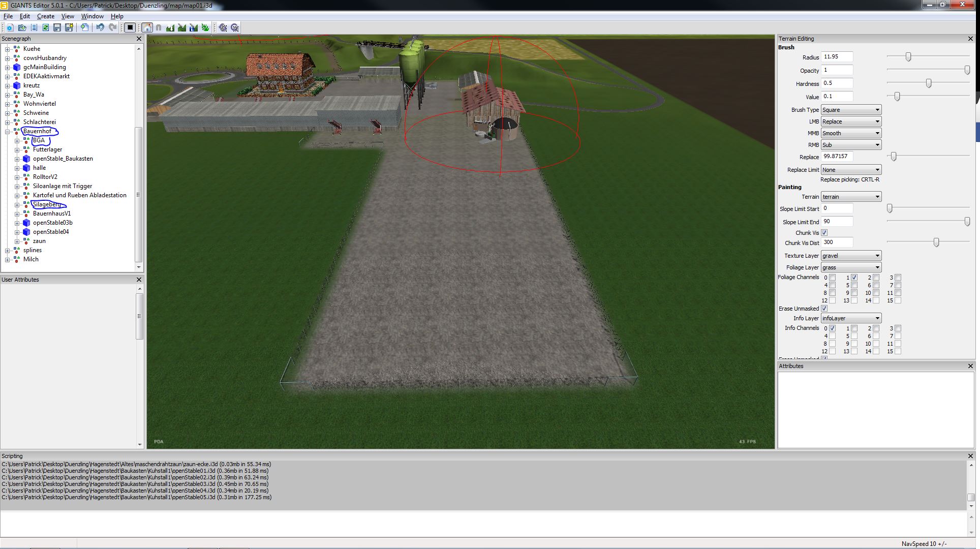Select the terrain info layer paint icon
This screenshot has width=980, height=549.
click(194, 27)
